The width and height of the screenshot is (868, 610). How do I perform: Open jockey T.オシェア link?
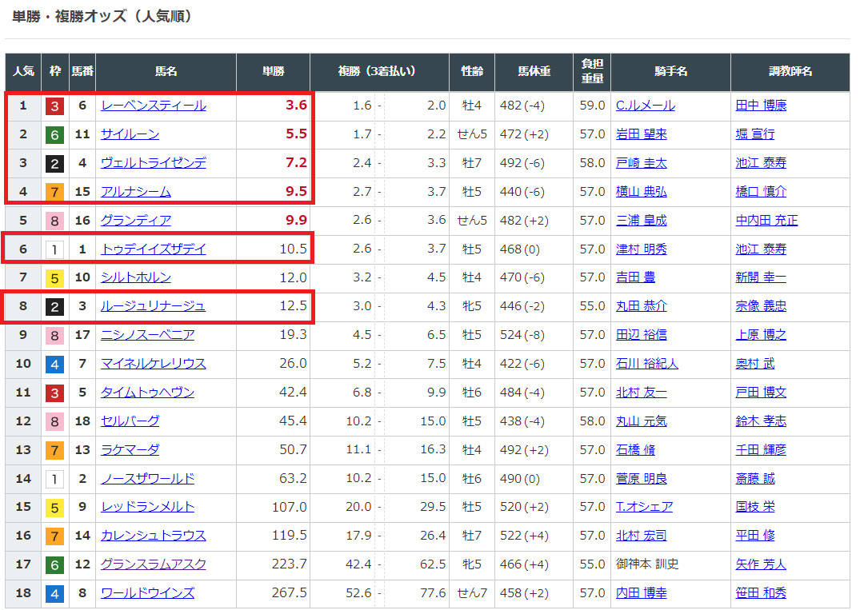(x=644, y=507)
